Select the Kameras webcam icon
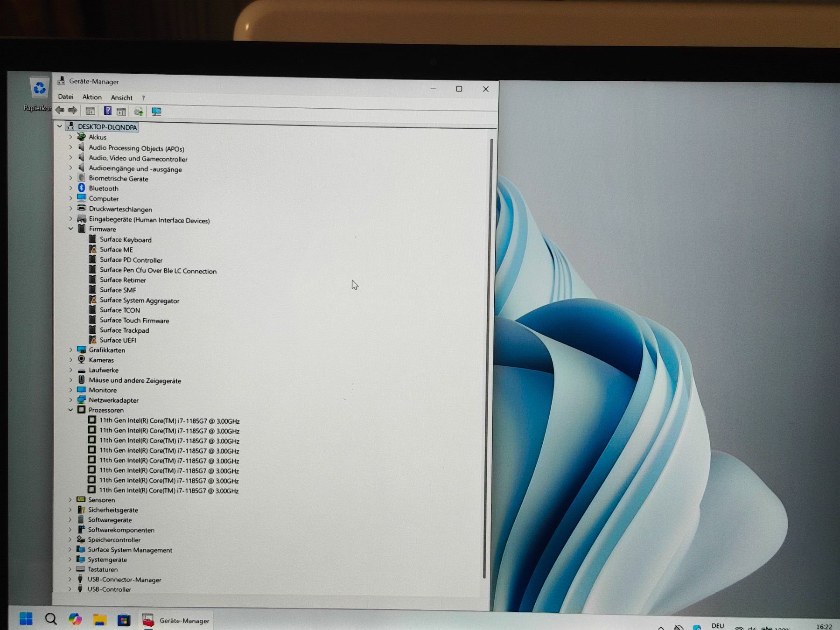 (x=82, y=359)
